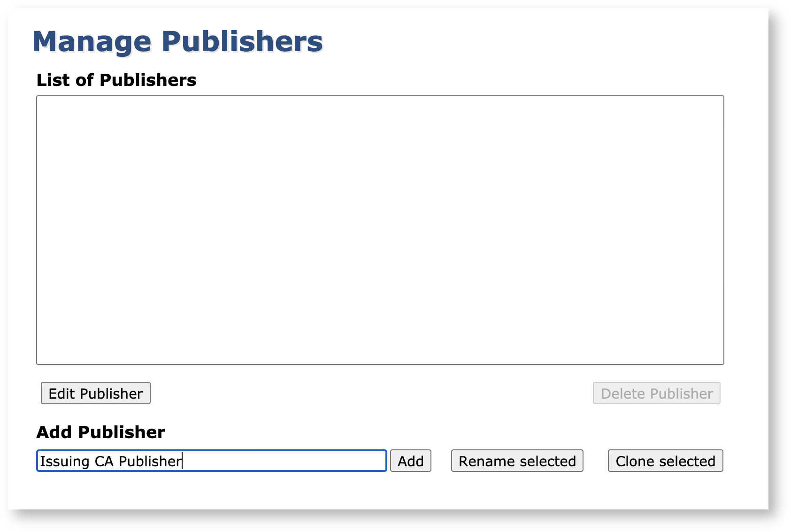Click the Add Publisher section heading
The height and width of the screenshot is (532, 791).
101,432
